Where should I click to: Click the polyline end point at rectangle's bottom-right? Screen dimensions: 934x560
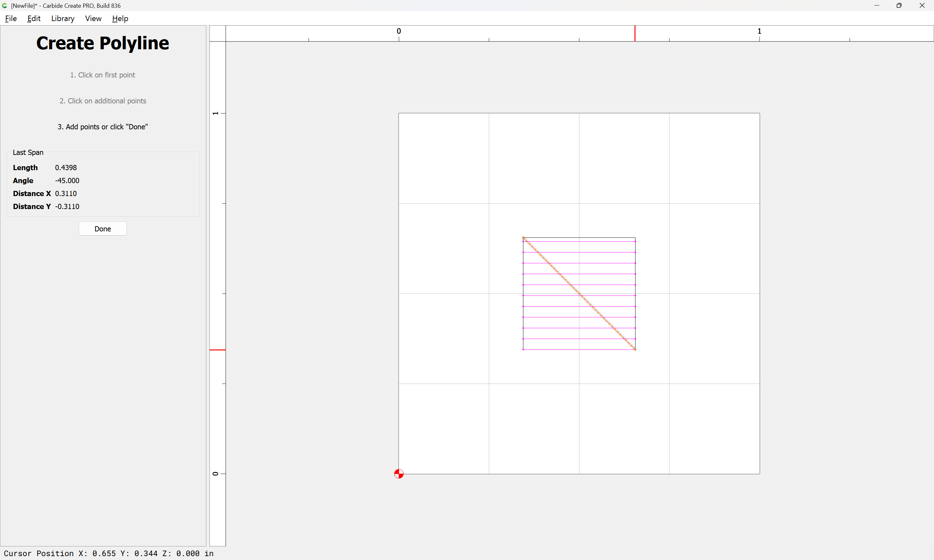[635, 349]
